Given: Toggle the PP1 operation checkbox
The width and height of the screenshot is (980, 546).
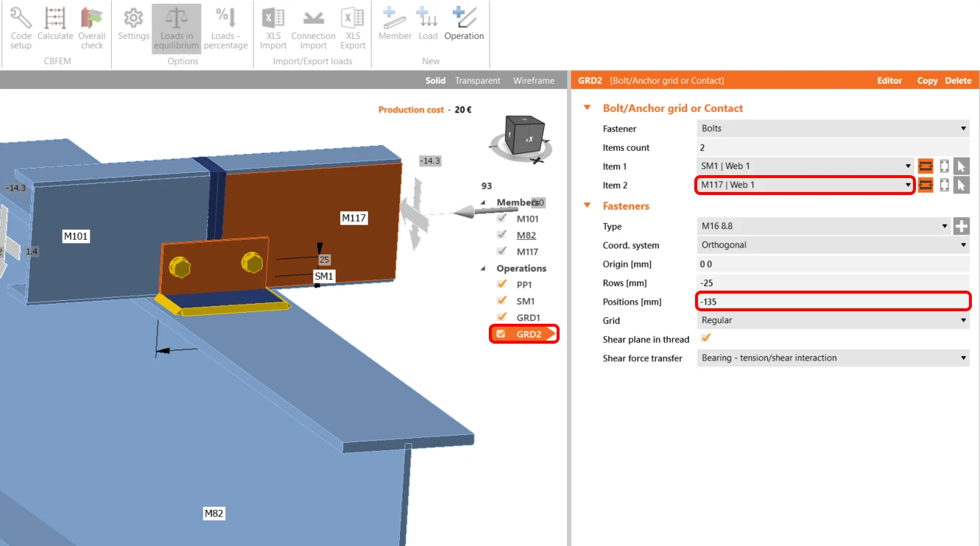Looking at the screenshot, I should pos(502,284).
